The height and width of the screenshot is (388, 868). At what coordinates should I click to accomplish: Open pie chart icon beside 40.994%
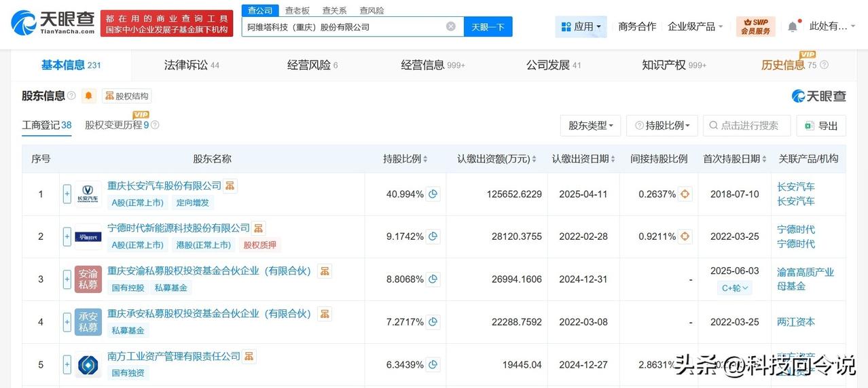pyautogui.click(x=433, y=194)
